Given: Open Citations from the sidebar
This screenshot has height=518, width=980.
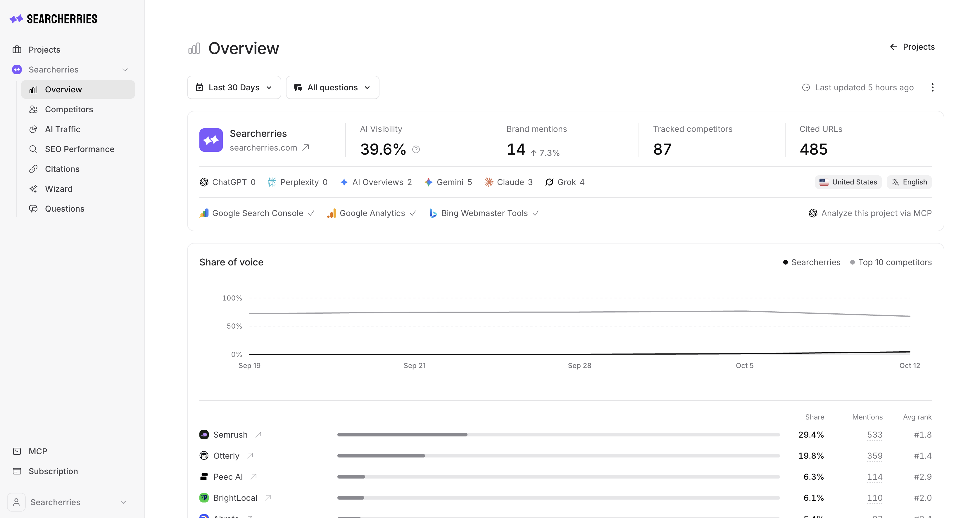Looking at the screenshot, I should [78, 169].
